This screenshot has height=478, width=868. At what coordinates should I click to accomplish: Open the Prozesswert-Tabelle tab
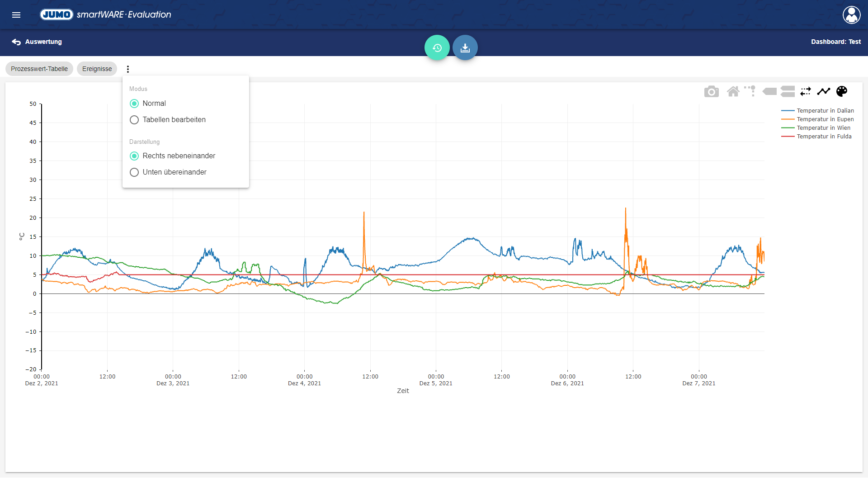click(x=39, y=69)
